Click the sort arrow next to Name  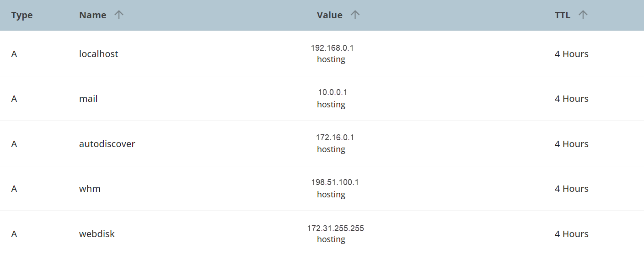pyautogui.click(x=119, y=15)
